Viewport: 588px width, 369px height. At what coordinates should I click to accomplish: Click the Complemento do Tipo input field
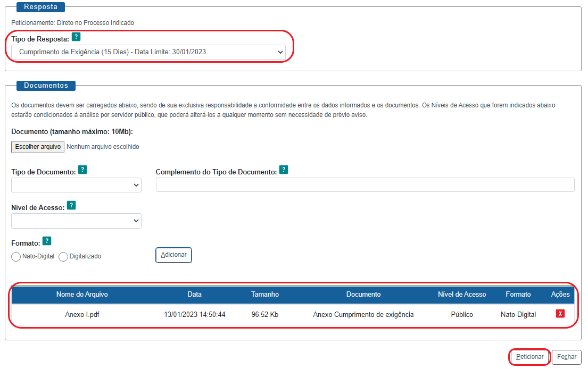tap(365, 184)
